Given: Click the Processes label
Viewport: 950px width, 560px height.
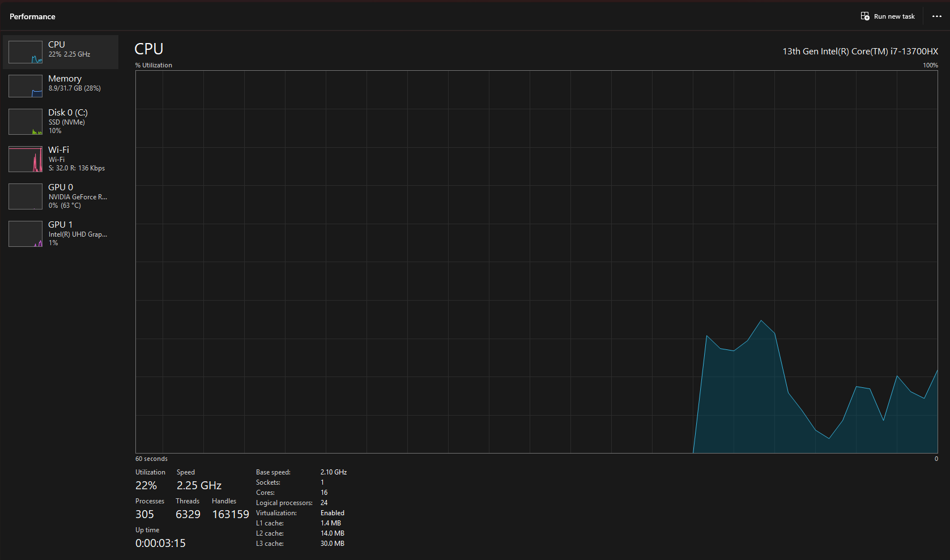Looking at the screenshot, I should [x=150, y=501].
